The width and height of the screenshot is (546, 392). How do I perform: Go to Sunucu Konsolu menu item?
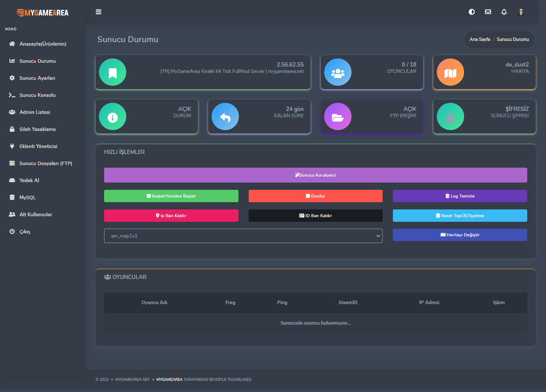tap(38, 95)
